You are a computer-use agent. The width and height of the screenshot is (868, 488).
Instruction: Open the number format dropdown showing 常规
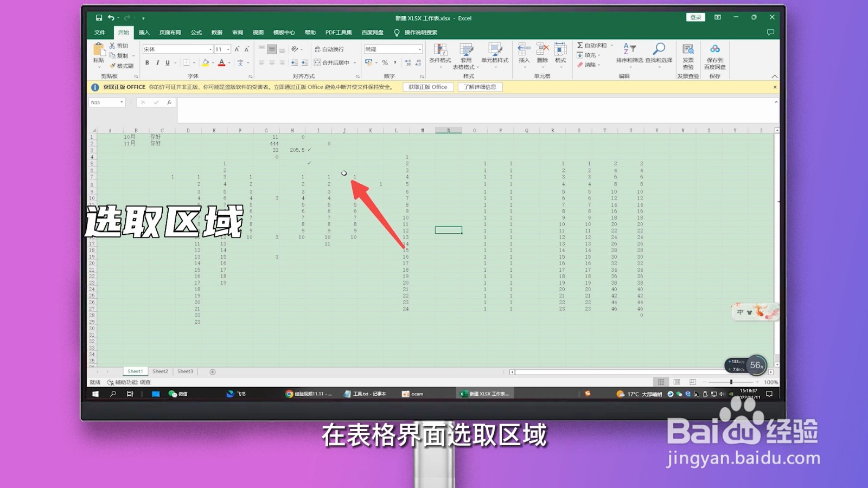pos(392,49)
